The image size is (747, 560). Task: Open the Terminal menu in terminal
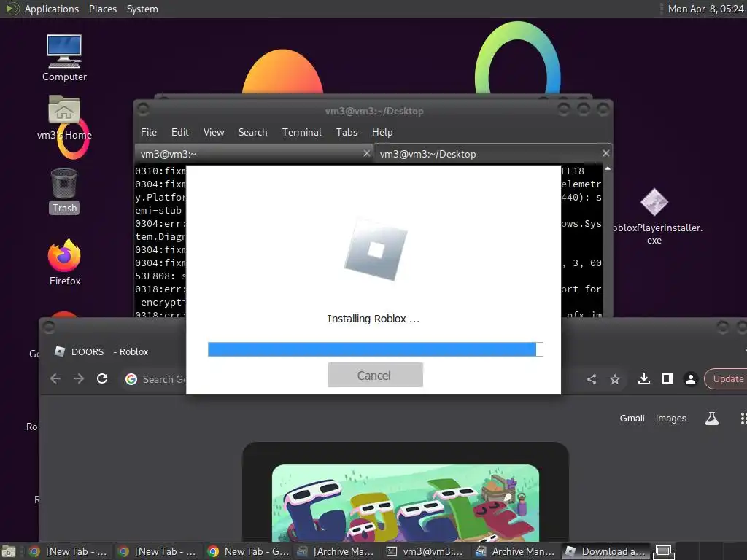pyautogui.click(x=301, y=133)
